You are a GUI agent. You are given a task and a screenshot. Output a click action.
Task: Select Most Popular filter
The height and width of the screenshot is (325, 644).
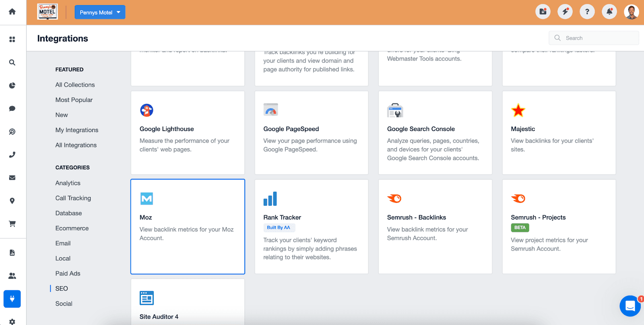pyautogui.click(x=74, y=100)
